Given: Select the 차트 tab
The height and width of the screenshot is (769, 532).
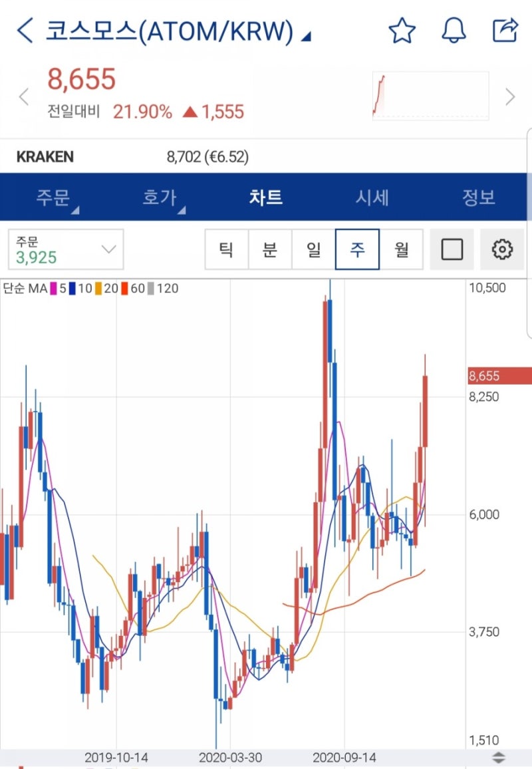Looking at the screenshot, I should (x=266, y=197).
